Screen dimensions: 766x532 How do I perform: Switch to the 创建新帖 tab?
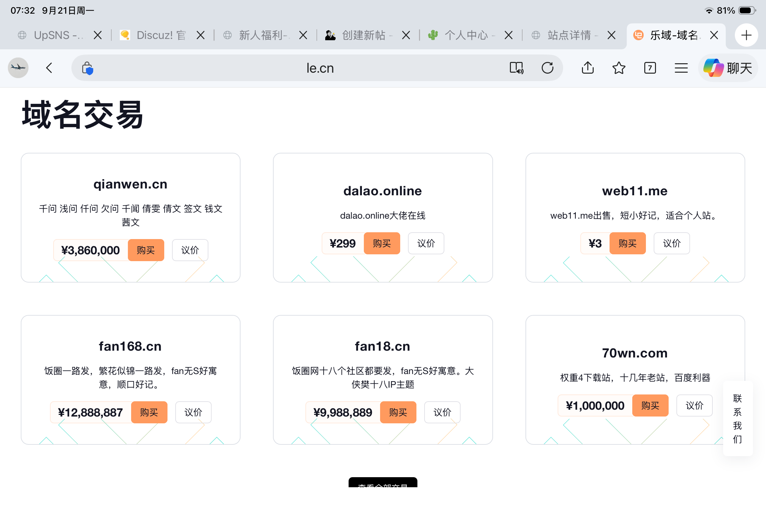(360, 35)
